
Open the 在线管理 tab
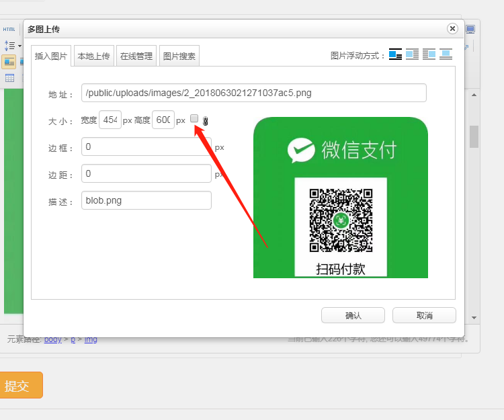click(136, 56)
